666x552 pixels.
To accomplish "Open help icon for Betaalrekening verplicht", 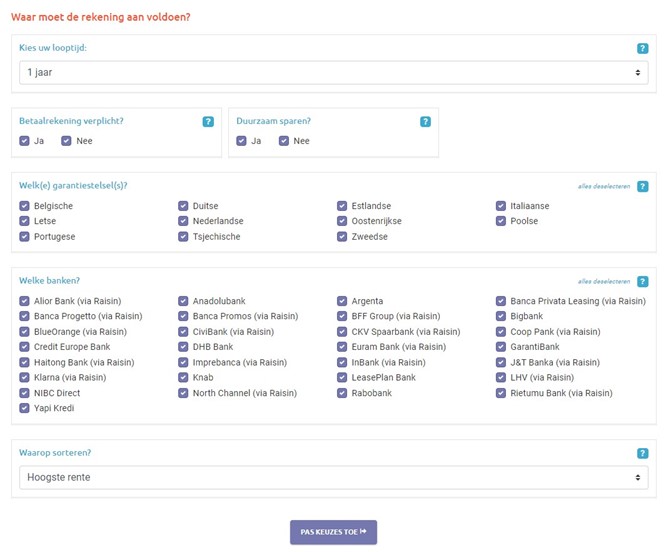I will coord(208,122).
